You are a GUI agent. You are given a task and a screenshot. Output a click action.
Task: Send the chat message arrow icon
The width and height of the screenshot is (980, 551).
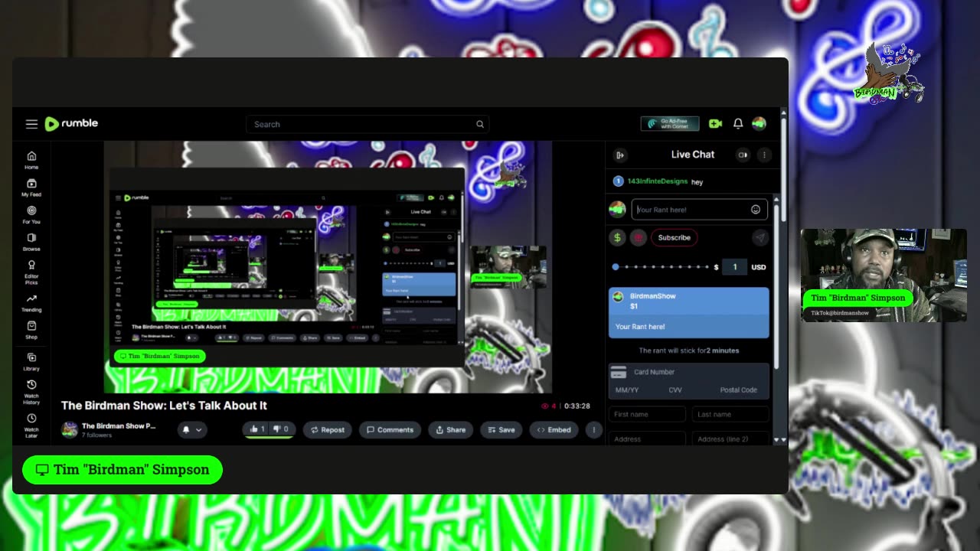[x=759, y=238]
